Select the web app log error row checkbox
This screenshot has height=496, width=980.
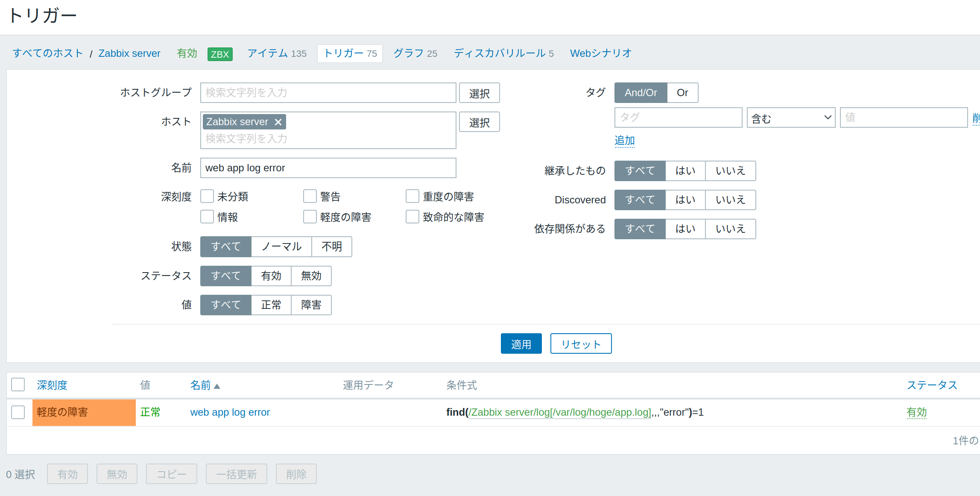click(x=18, y=412)
